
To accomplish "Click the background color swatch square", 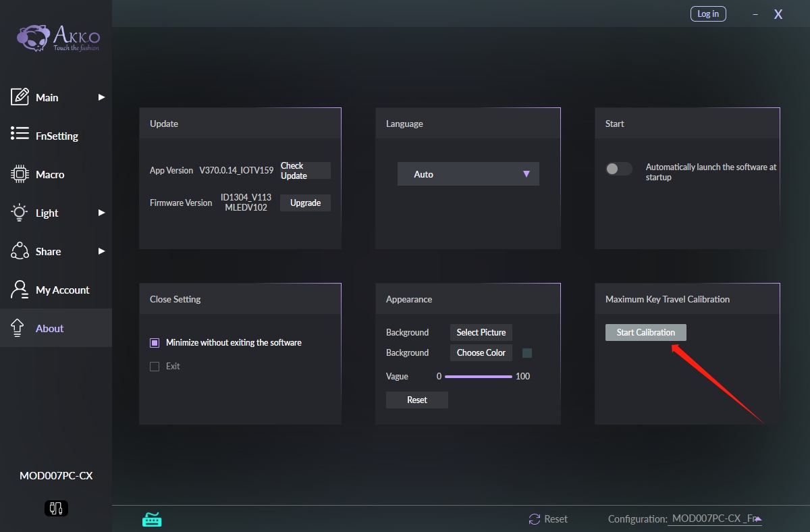I will coord(527,353).
